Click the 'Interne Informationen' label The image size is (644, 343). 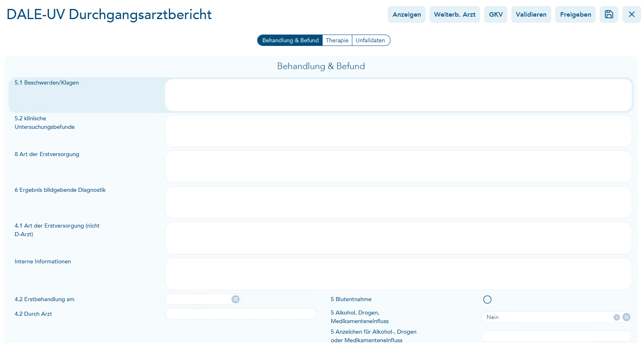pyautogui.click(x=43, y=262)
